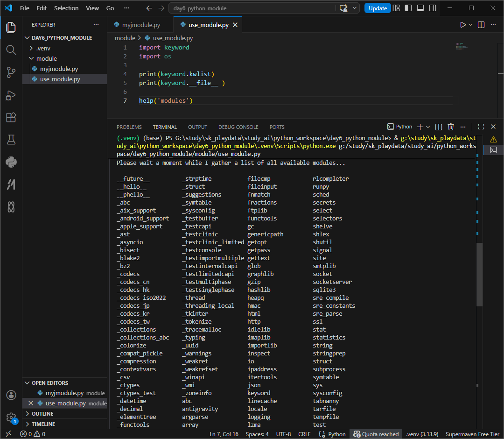Image resolution: width=504 pixels, height=439 pixels.
Task: Go forward with the right arrow
Action: pyautogui.click(x=161, y=8)
